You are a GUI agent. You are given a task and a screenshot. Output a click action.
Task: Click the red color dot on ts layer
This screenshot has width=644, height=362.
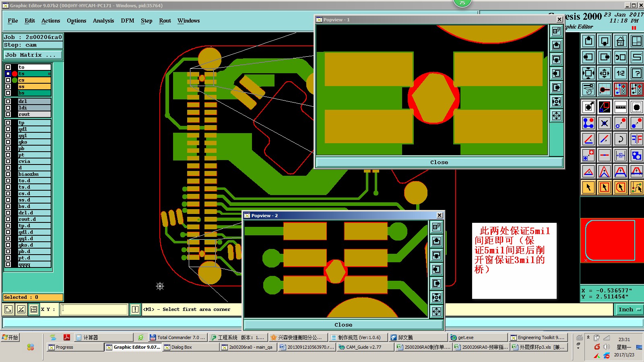click(x=15, y=74)
